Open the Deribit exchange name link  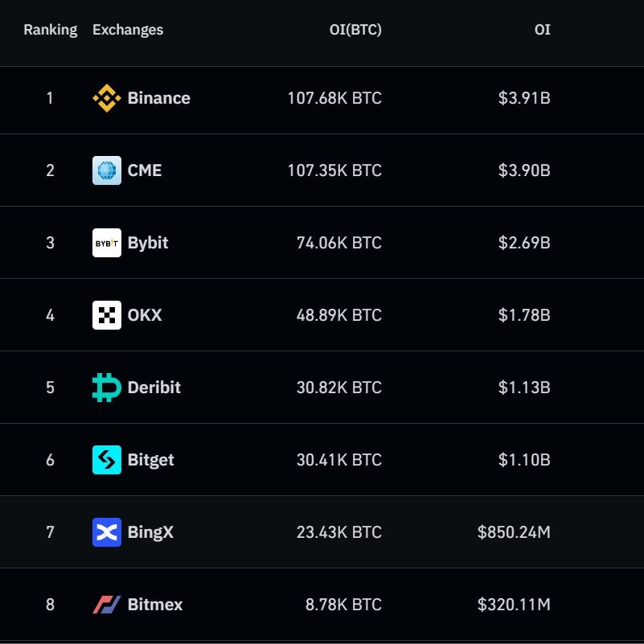(x=154, y=388)
